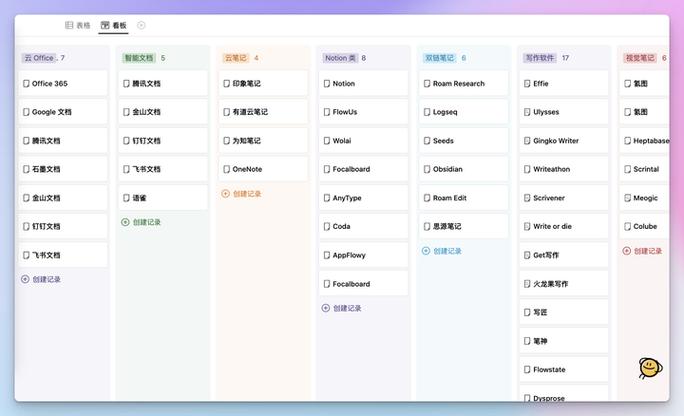Open the Seeds card

(464, 141)
